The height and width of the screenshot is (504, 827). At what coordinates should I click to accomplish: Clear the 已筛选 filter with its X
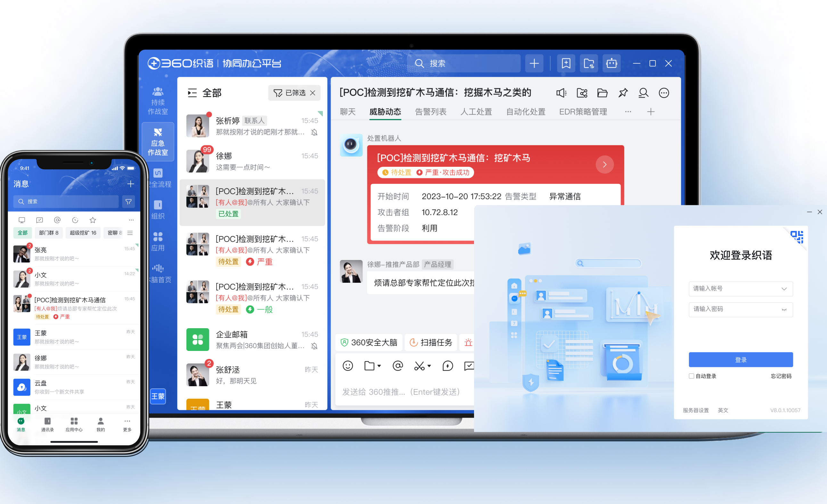[x=313, y=93]
